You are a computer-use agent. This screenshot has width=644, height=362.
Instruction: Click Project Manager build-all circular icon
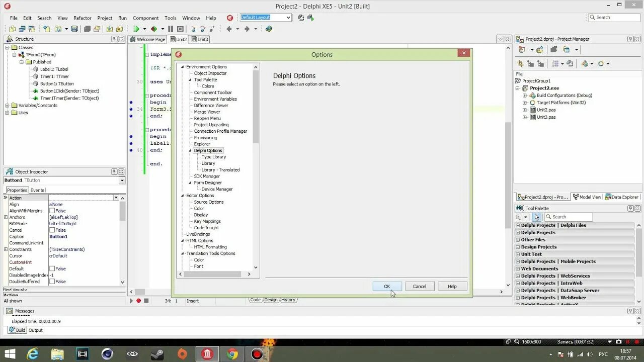[x=601, y=64]
